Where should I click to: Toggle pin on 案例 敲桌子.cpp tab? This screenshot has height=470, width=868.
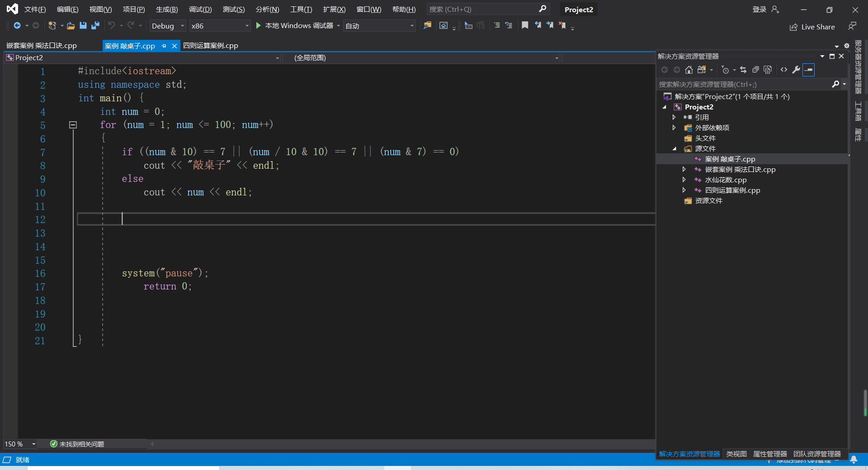click(164, 46)
